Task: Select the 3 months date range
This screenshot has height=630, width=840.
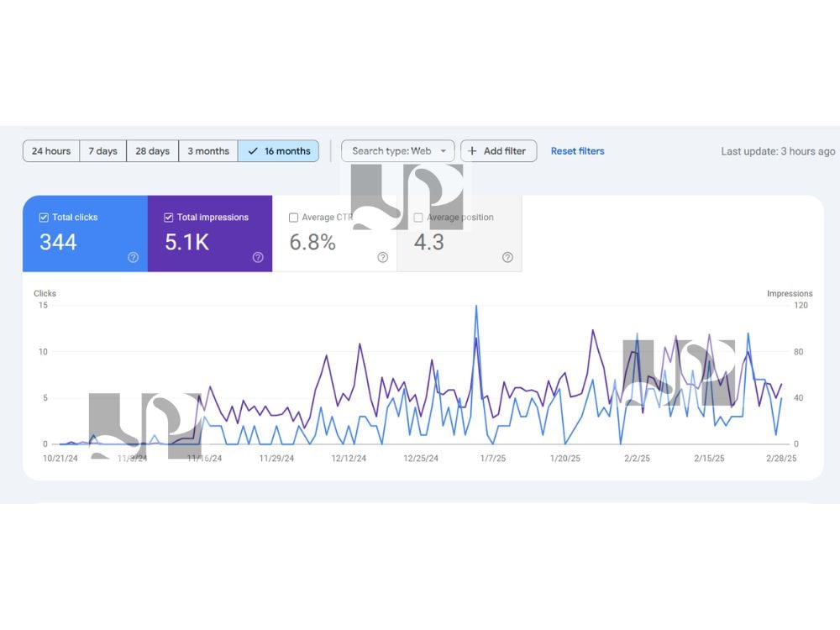Action: pyautogui.click(x=208, y=151)
